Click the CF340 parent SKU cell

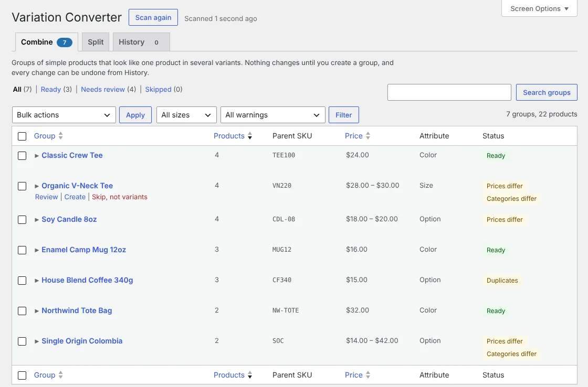[281, 280]
